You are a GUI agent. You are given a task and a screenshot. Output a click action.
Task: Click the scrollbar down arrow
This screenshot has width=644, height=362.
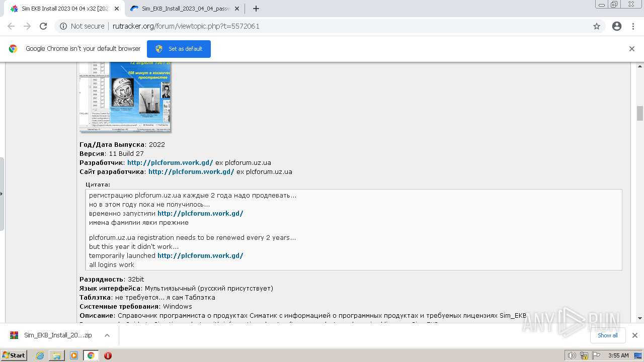[x=640, y=318]
